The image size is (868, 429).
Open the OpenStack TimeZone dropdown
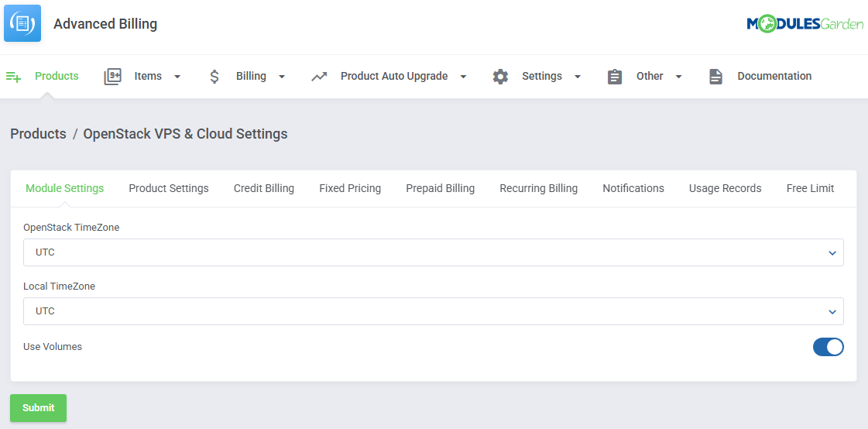[x=433, y=252]
